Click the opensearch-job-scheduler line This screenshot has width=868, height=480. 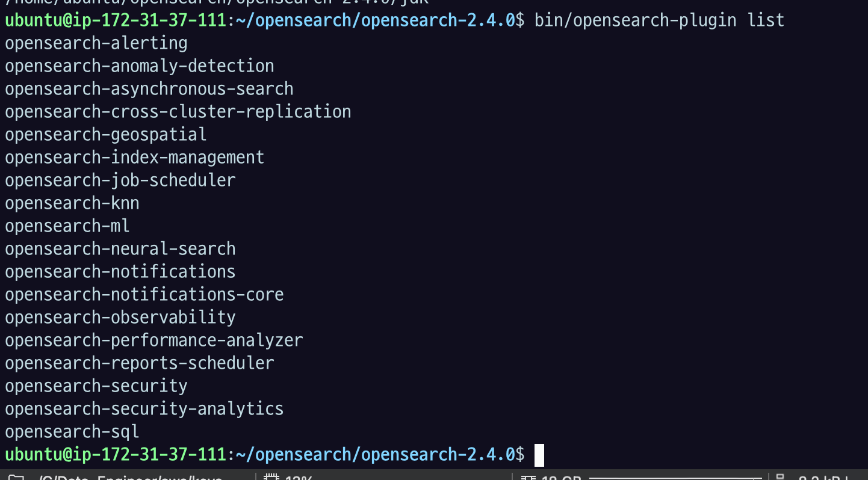[x=120, y=180]
